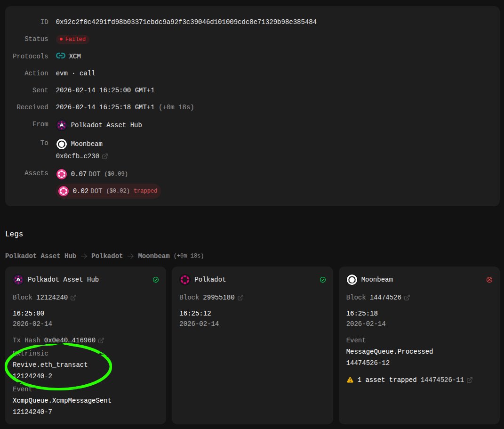Image resolution: width=504 pixels, height=429 pixels.
Task: Click 'Polkadot Asset Hub' name in From row
Action: [x=106, y=125]
